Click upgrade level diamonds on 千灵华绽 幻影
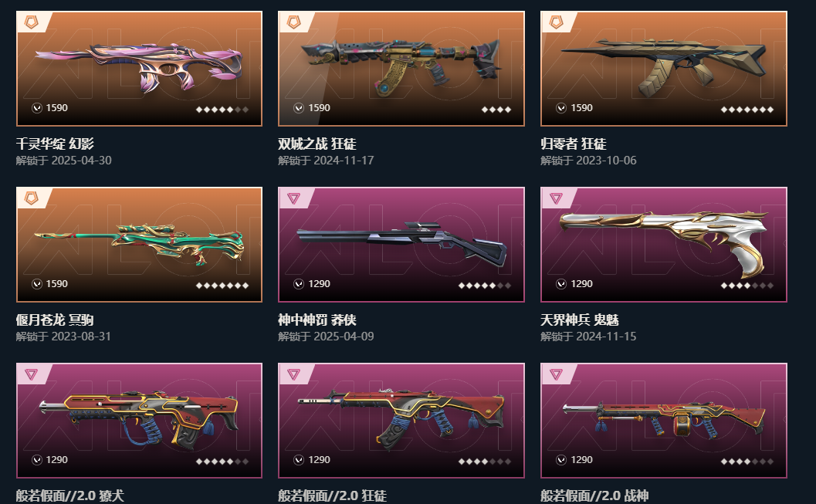The height and width of the screenshot is (504, 816). (x=222, y=110)
